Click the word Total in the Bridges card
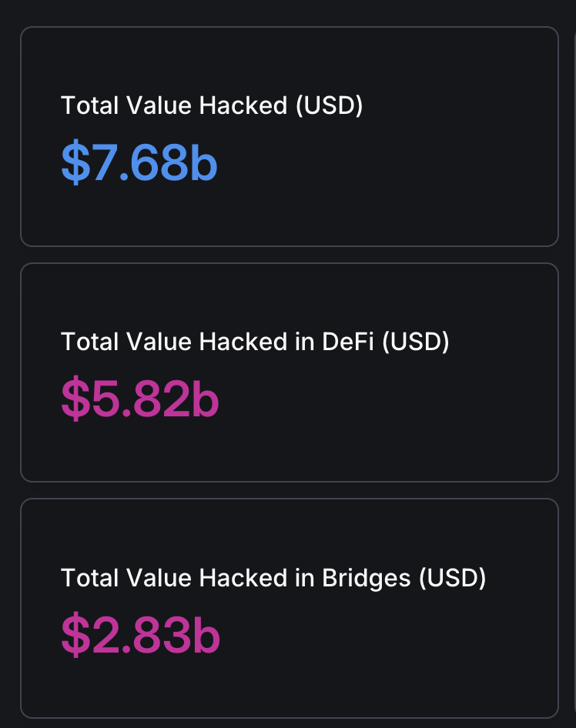 pyautogui.click(x=85, y=577)
